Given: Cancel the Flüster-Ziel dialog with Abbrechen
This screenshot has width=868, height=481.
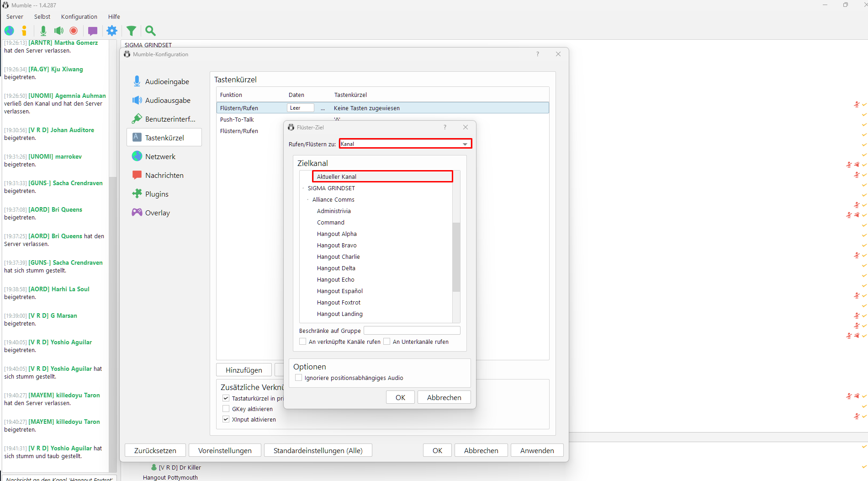Looking at the screenshot, I should coord(444,397).
